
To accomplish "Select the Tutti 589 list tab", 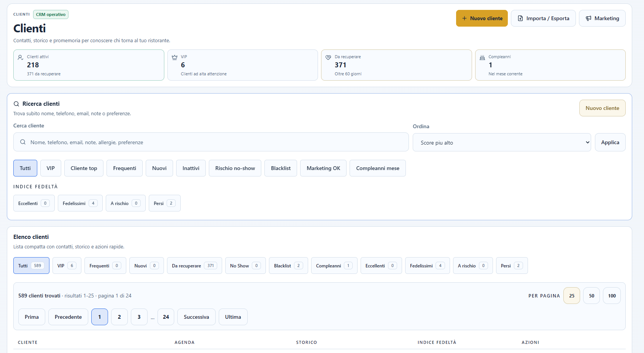I will click(31, 266).
